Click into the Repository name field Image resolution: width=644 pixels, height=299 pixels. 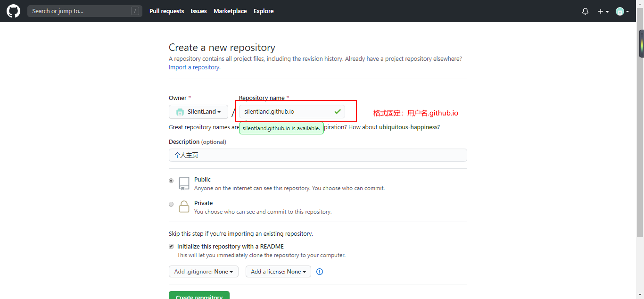(x=292, y=112)
